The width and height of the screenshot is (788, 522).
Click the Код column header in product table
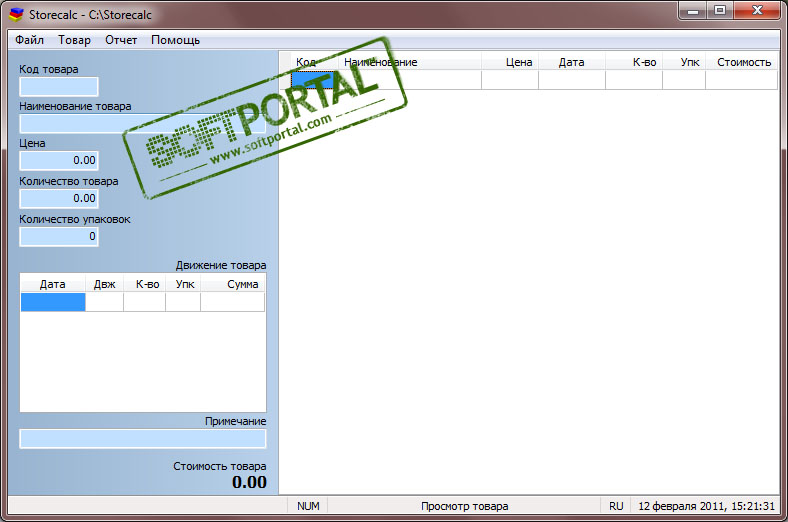(314, 62)
